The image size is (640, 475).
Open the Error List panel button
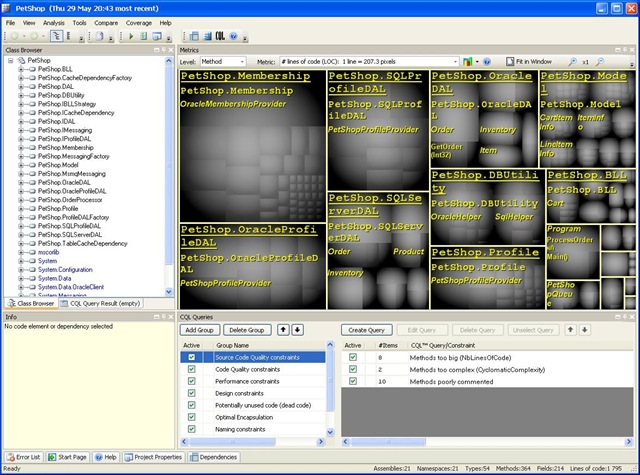24,457
